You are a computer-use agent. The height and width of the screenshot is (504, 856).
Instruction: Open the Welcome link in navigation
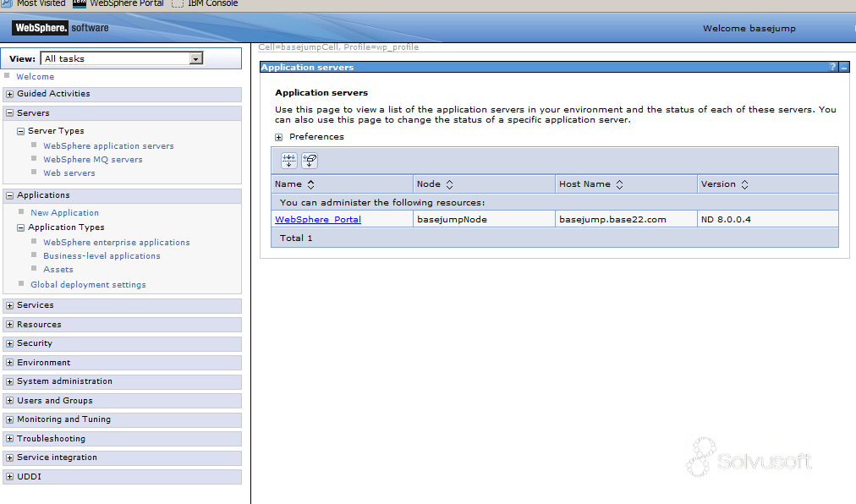point(35,77)
